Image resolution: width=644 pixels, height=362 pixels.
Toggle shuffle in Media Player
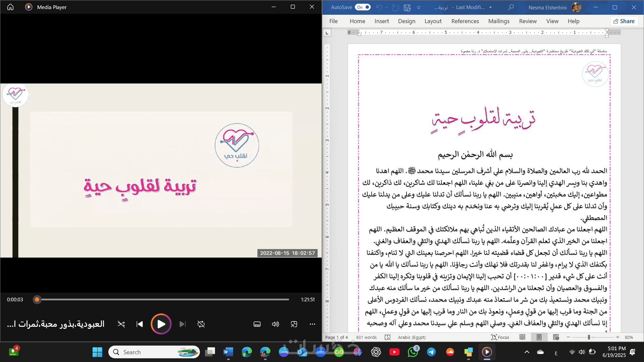click(121, 324)
